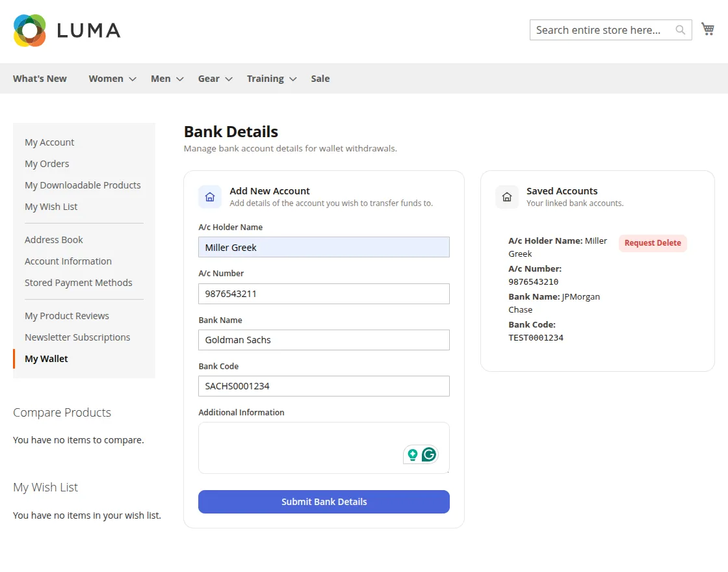Click the Additional Information text area
The width and height of the screenshot is (728, 572).
(324, 448)
